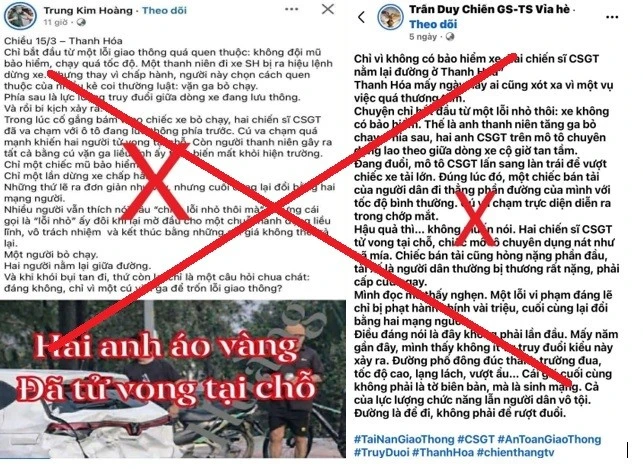Go back using the left chevron arrow
The width and height of the screenshot is (643, 469).
[361, 17]
